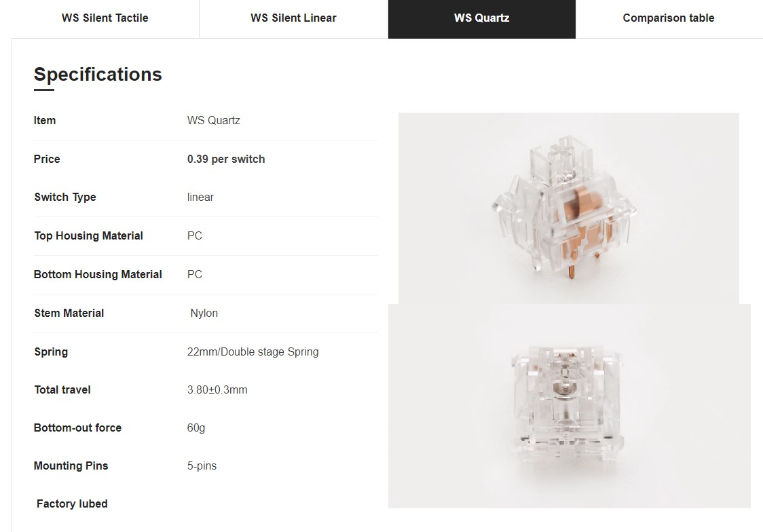Screen dimensions: 763x532
Task: Click the 3.80±0.3mm total travel value
Action: point(217,389)
